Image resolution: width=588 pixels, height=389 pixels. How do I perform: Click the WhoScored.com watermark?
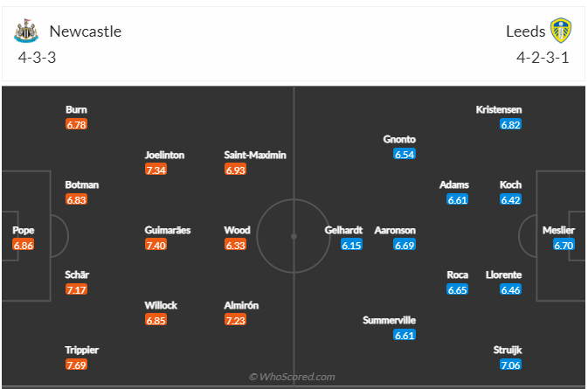293,377
